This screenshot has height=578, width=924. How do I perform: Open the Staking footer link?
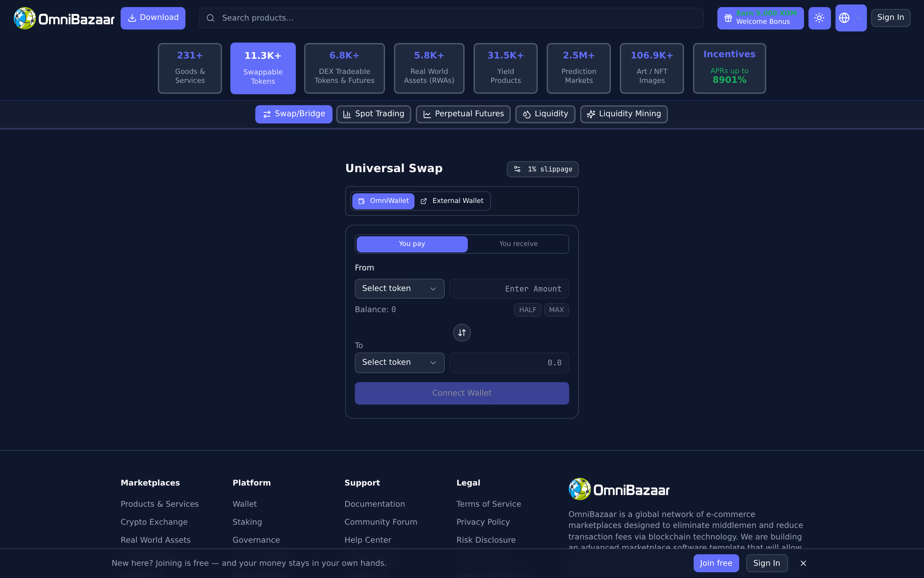[247, 522]
